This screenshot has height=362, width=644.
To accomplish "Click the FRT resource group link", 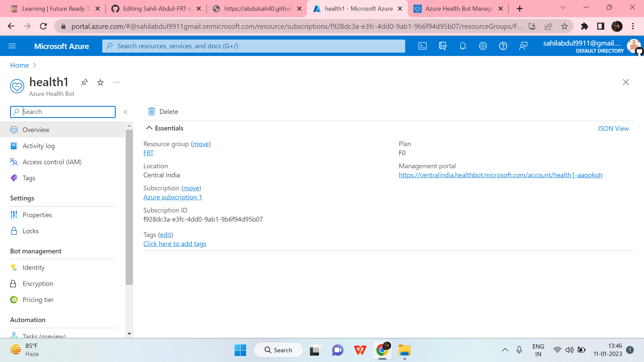I will point(148,153).
